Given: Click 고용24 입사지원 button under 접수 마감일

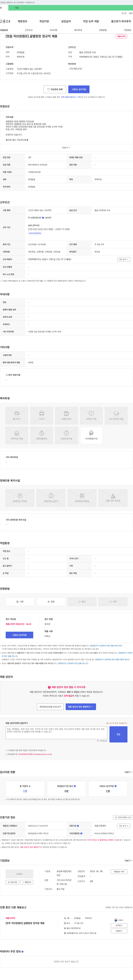Looking at the screenshot, I should [x=19, y=635].
